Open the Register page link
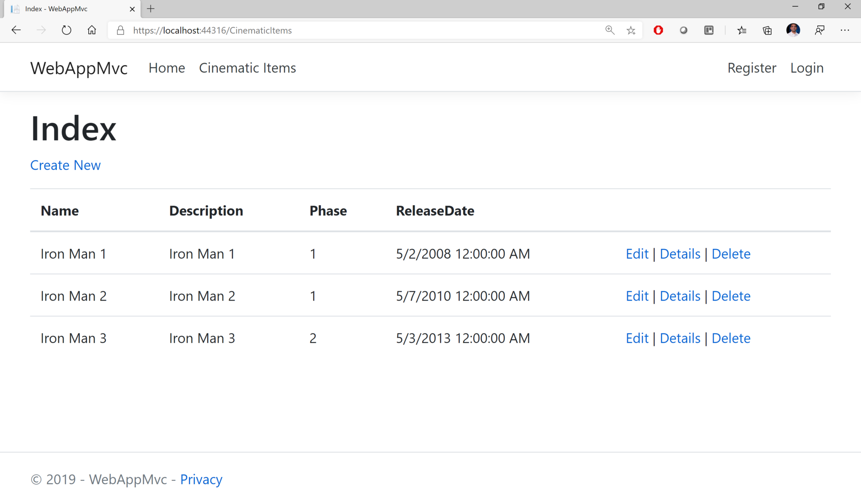Image resolution: width=861 pixels, height=504 pixels. click(x=752, y=68)
